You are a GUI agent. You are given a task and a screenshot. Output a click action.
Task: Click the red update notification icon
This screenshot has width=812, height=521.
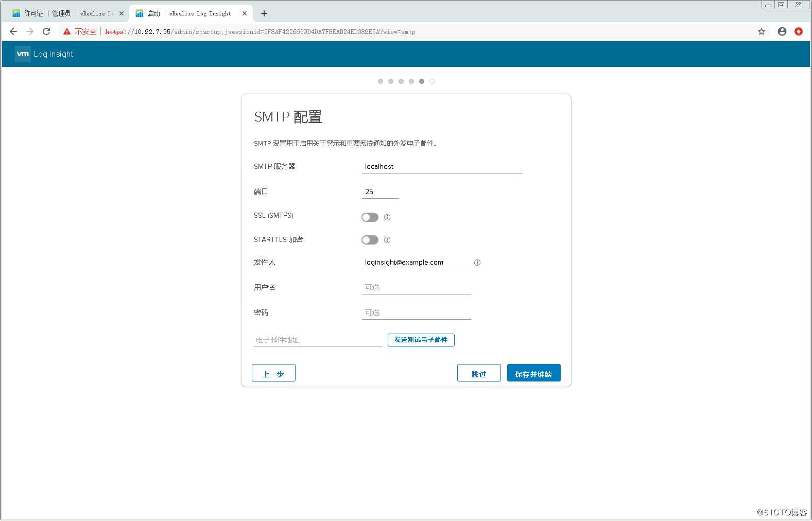pyautogui.click(x=799, y=31)
